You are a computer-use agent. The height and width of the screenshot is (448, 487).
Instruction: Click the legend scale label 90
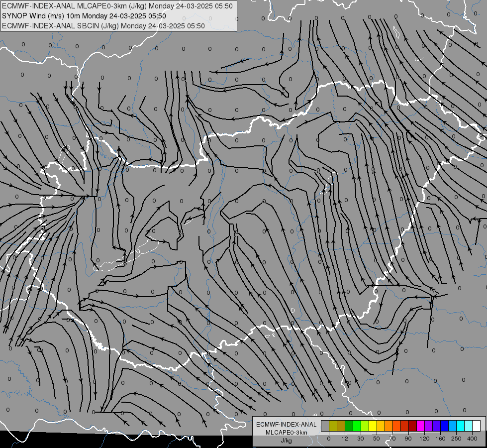pyautogui.click(x=408, y=439)
